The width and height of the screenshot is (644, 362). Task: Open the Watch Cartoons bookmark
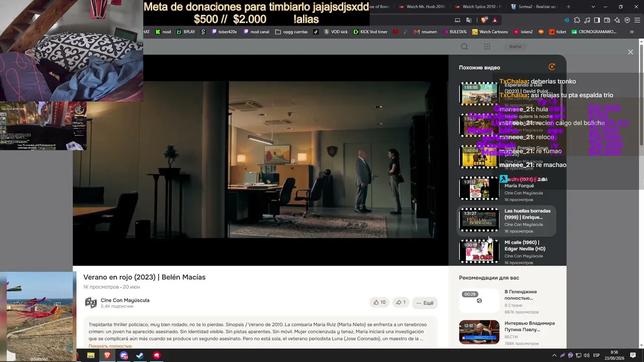490,32
